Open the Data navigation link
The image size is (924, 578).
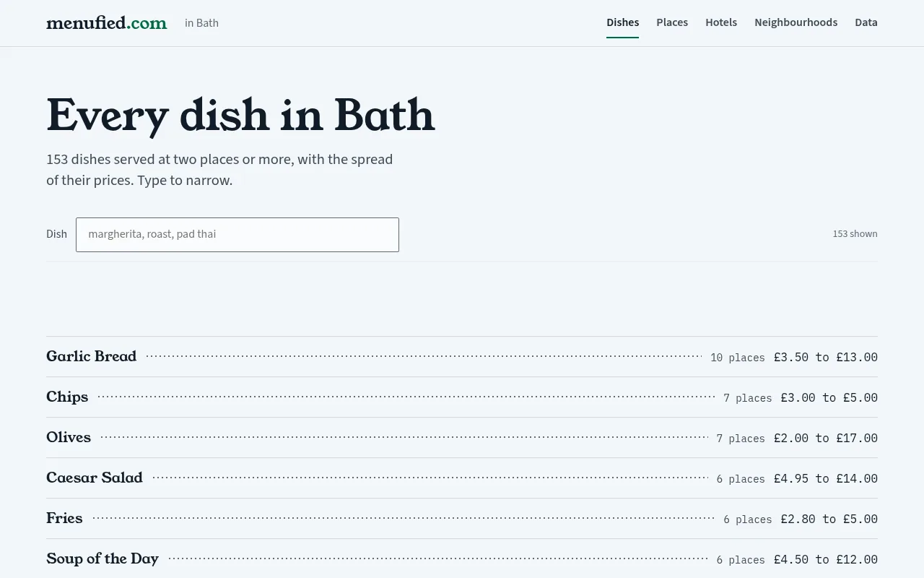click(866, 22)
